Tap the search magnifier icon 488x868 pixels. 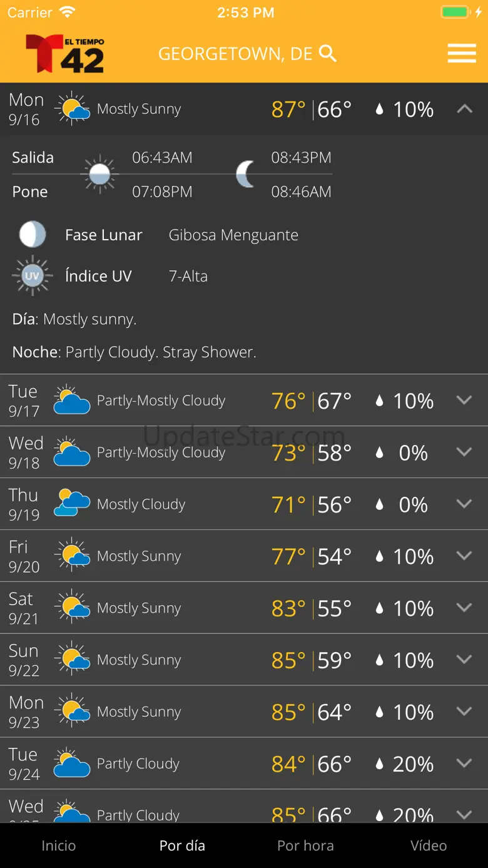click(x=328, y=54)
